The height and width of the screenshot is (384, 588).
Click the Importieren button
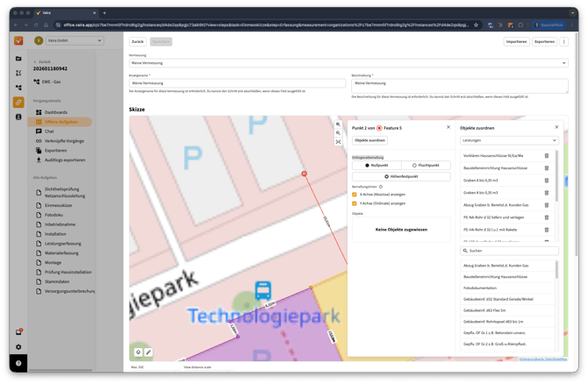[516, 41]
